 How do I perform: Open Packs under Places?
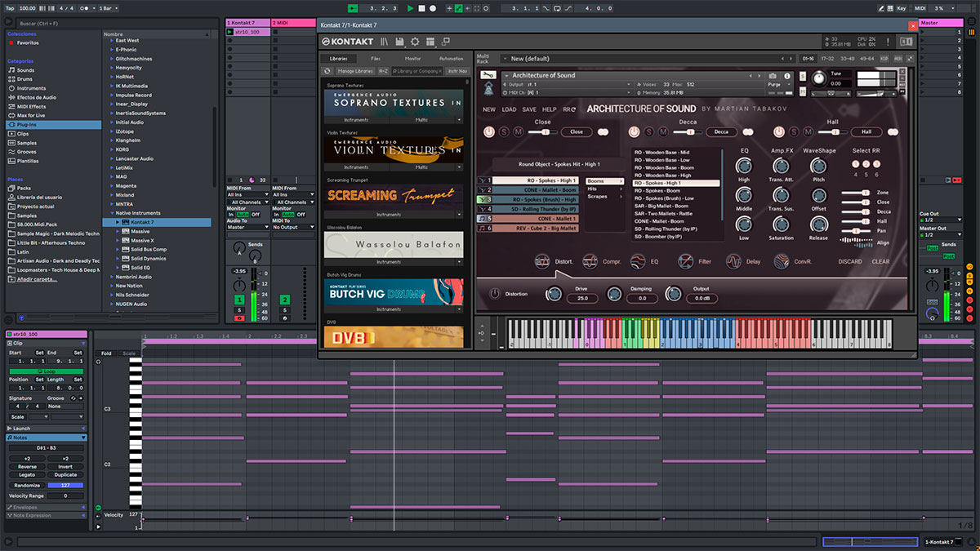pyautogui.click(x=24, y=188)
